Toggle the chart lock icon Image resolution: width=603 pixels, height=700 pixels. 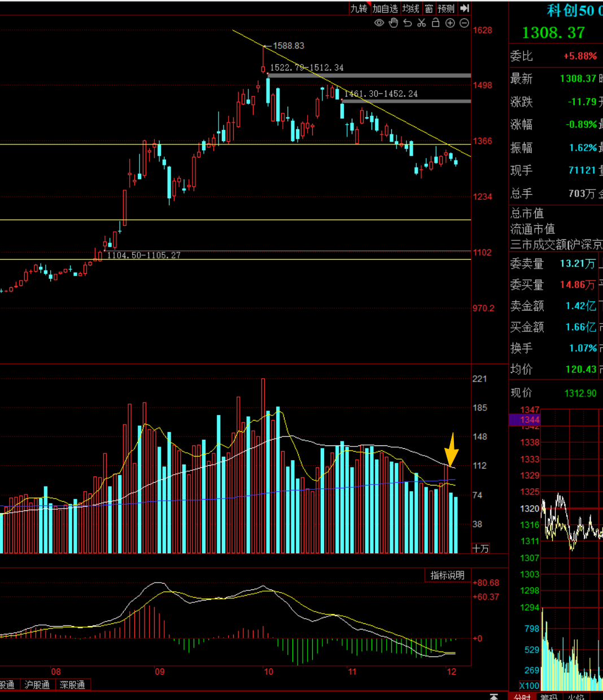[x=436, y=23]
